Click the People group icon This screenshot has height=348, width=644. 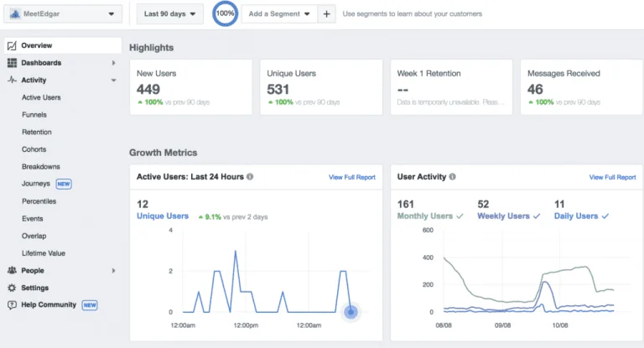click(x=12, y=270)
